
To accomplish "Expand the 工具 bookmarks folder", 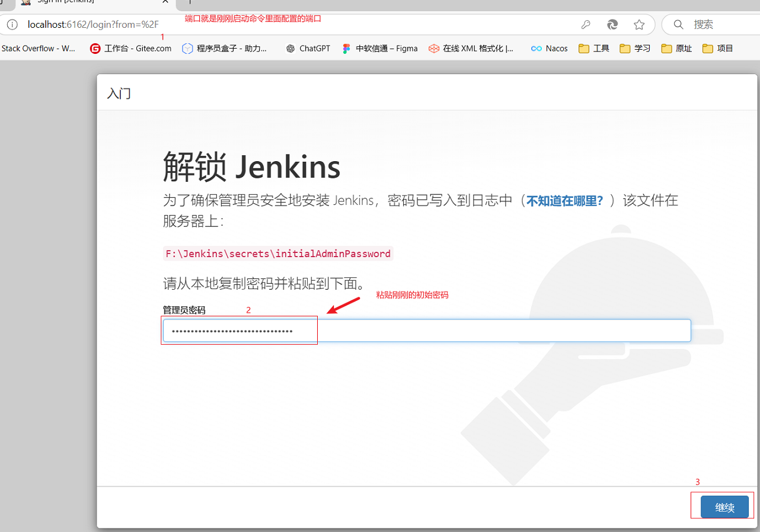I will tap(594, 49).
